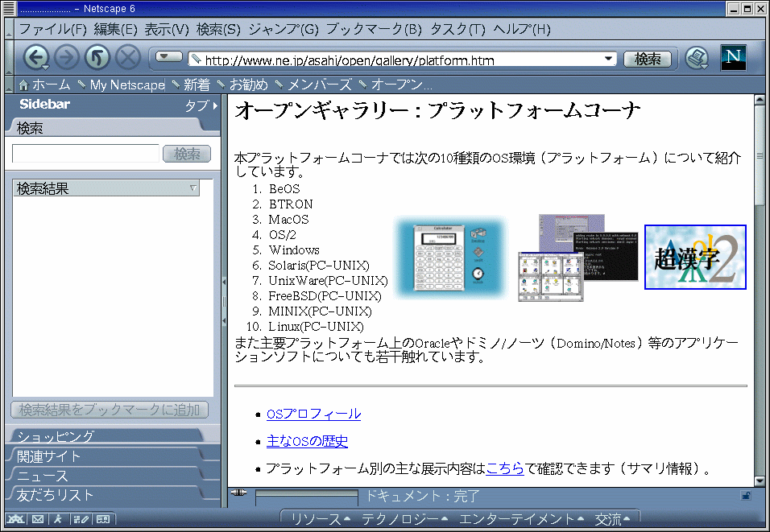Screen dimensions: 770x532
Task: Click the 超漢字2 banner image
Action: click(695, 257)
